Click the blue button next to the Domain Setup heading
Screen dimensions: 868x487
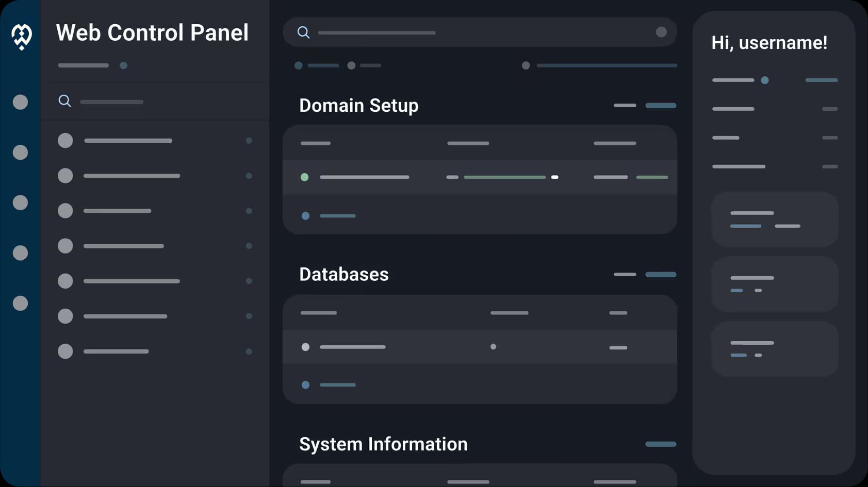coord(660,106)
